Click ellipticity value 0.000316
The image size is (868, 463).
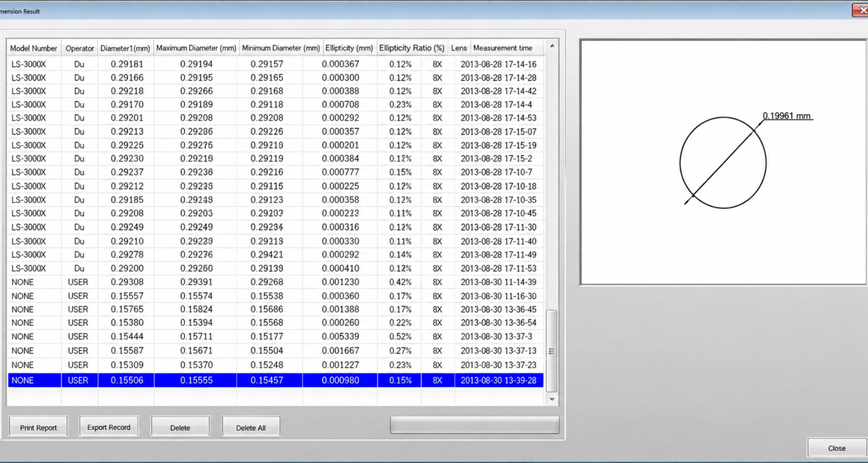point(340,227)
